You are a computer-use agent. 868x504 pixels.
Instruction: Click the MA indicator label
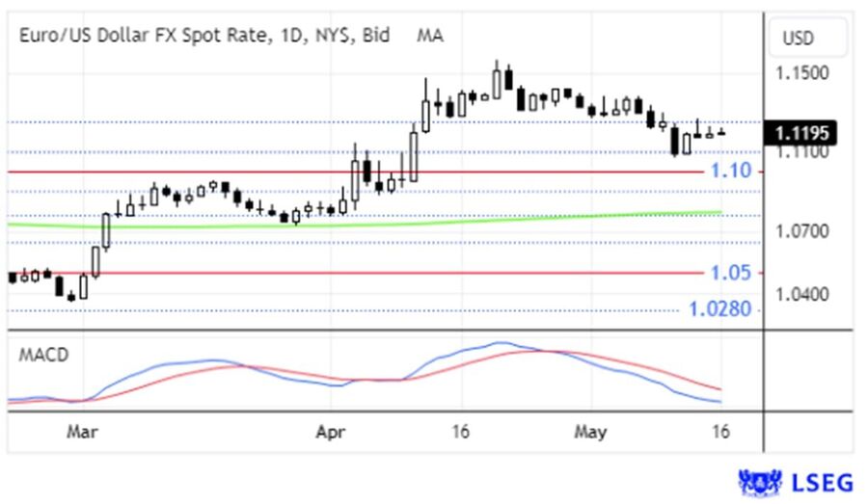coord(430,36)
